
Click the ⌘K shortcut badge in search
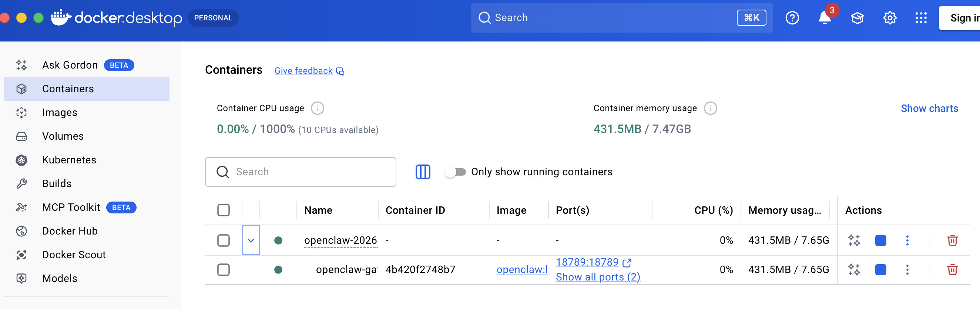tap(751, 18)
